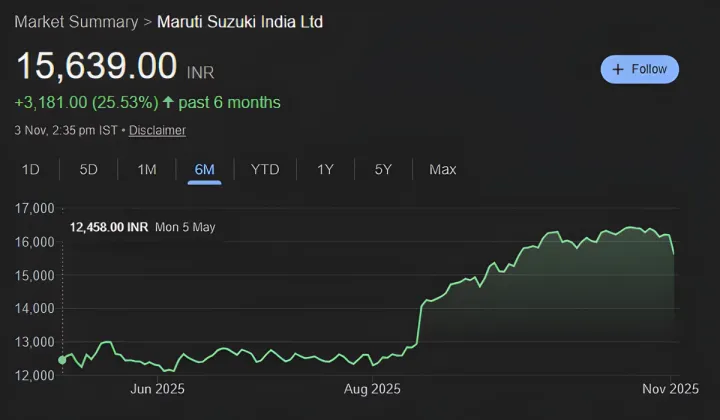Screen dimensions: 720x420
Task: Click the 15,639.00 current price
Action: point(96,67)
